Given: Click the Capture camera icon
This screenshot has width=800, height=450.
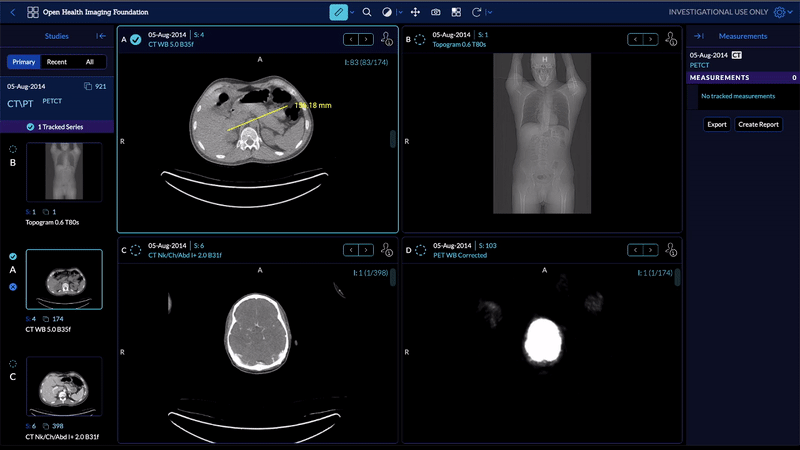Looking at the screenshot, I should point(436,12).
